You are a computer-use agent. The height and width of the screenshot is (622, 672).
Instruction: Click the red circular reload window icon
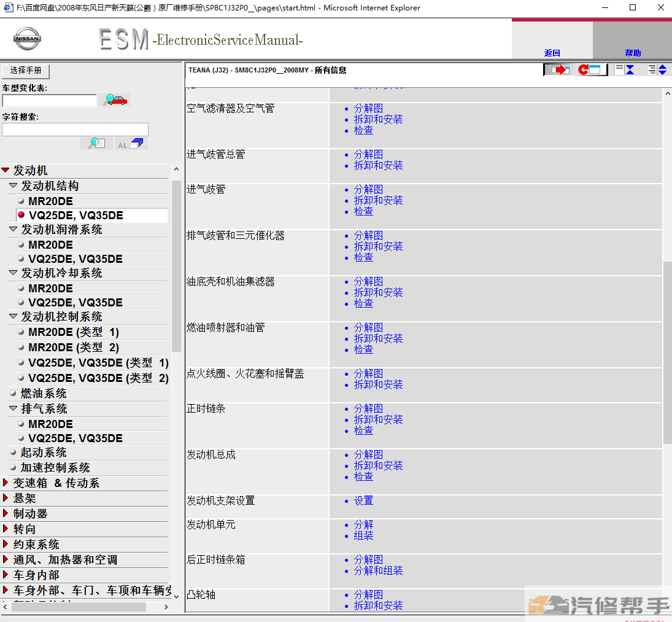point(589,69)
